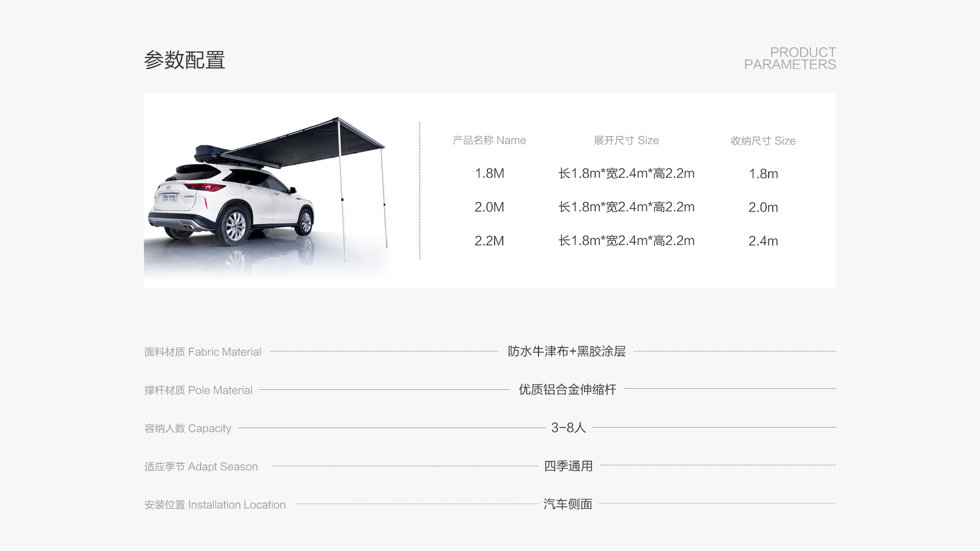Click the 汽车侧面 installation location value
980x551 pixels.
(x=568, y=504)
